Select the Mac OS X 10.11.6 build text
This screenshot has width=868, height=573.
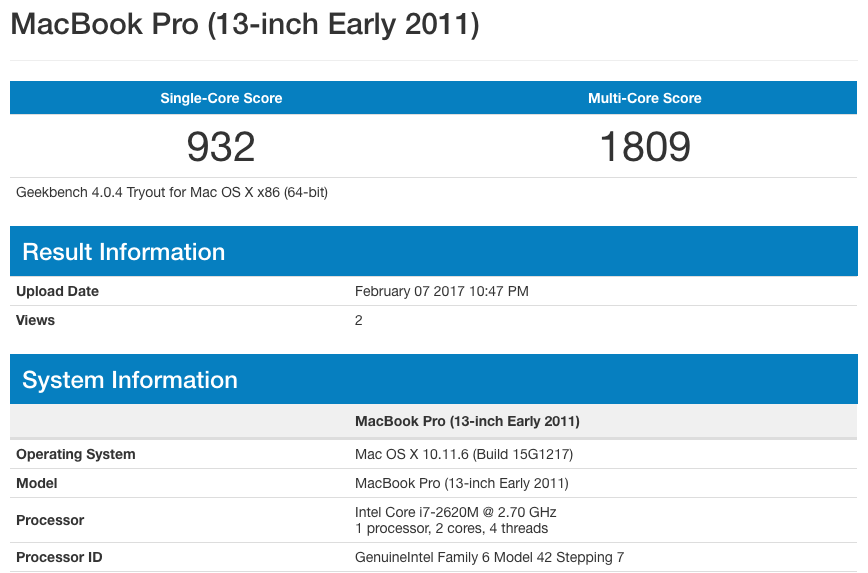click(464, 454)
